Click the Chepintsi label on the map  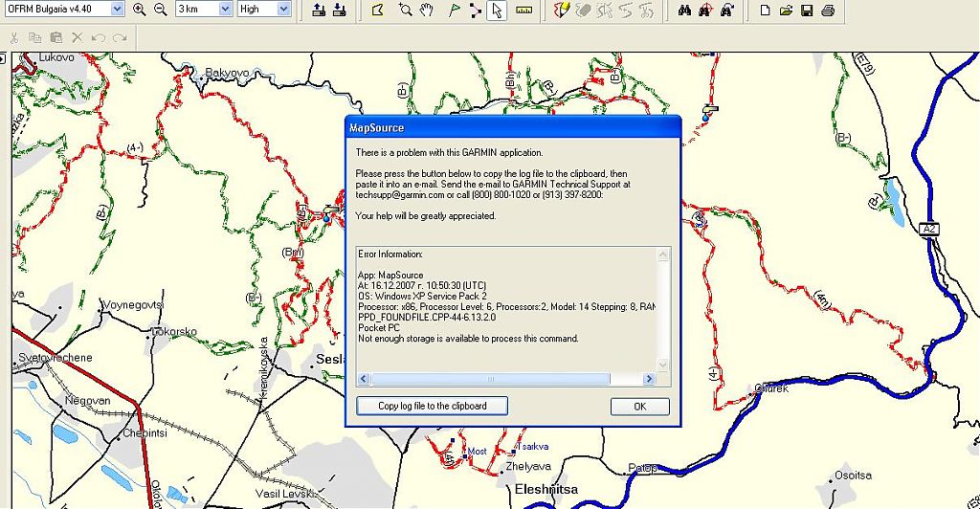pyautogui.click(x=145, y=432)
